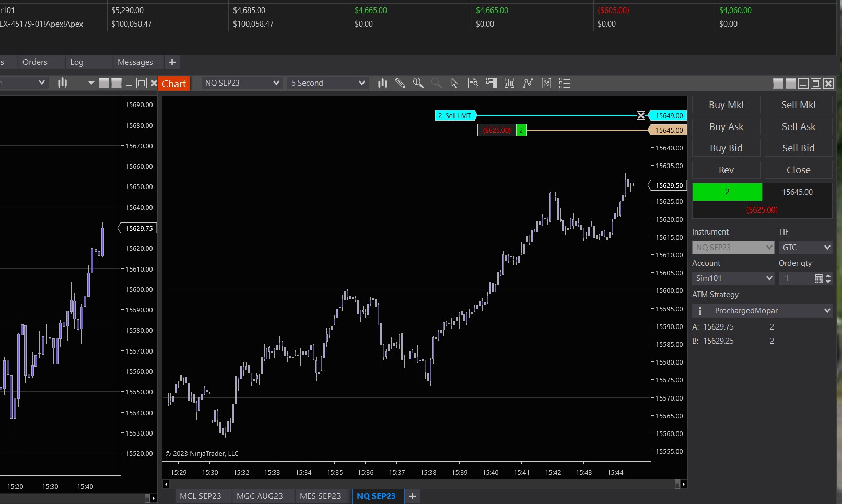The width and height of the screenshot is (842, 504).
Task: Toggle the Chart Trader panel icon
Action: (x=491, y=83)
